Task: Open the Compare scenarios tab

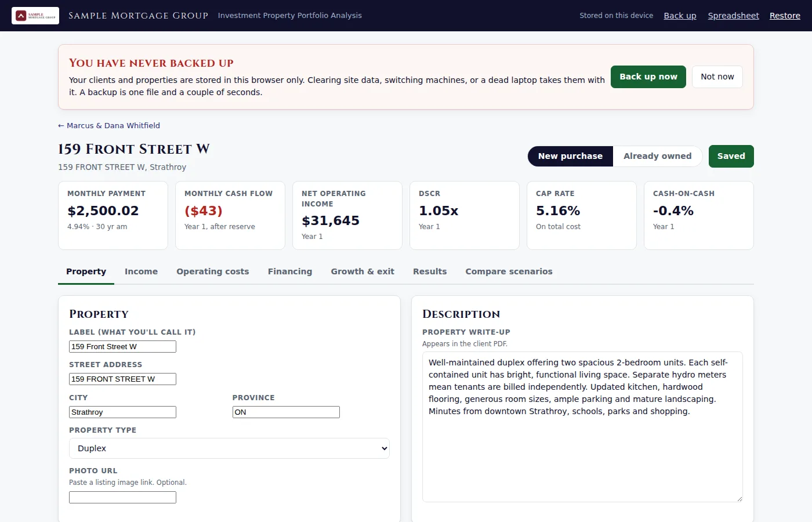Action: point(509,271)
